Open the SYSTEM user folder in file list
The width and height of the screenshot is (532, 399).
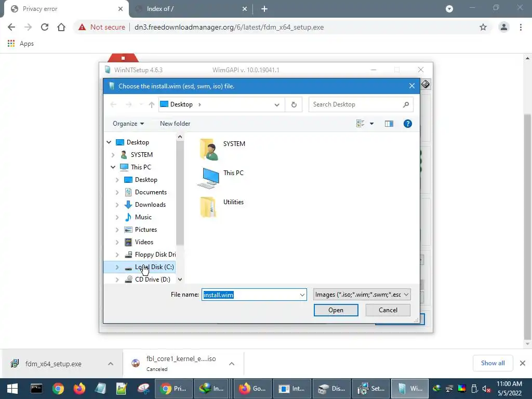point(222,149)
